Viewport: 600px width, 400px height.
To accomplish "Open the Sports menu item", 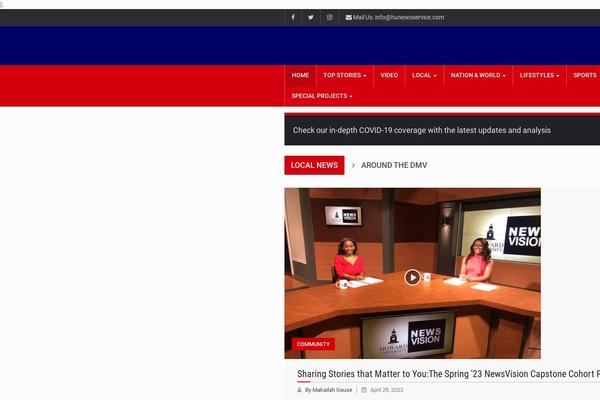I will [585, 75].
